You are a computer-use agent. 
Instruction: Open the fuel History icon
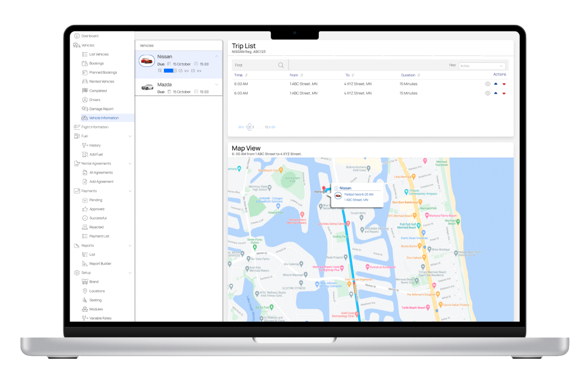[85, 145]
